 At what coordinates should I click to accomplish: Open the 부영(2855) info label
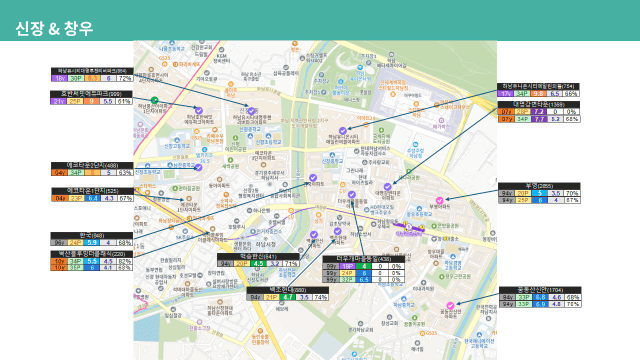[x=539, y=193]
